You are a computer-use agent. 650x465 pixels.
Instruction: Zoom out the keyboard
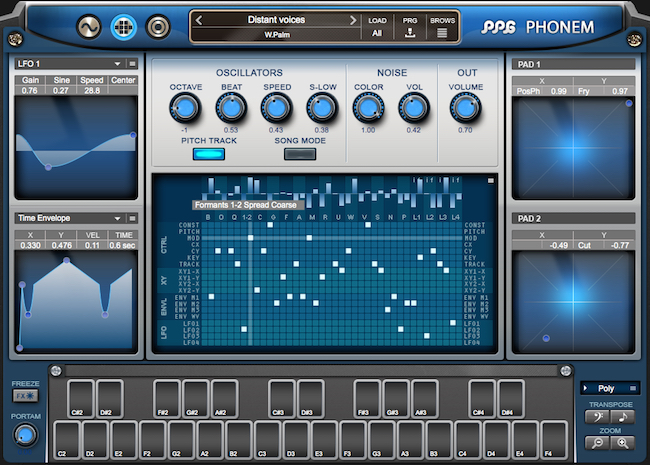(x=597, y=443)
